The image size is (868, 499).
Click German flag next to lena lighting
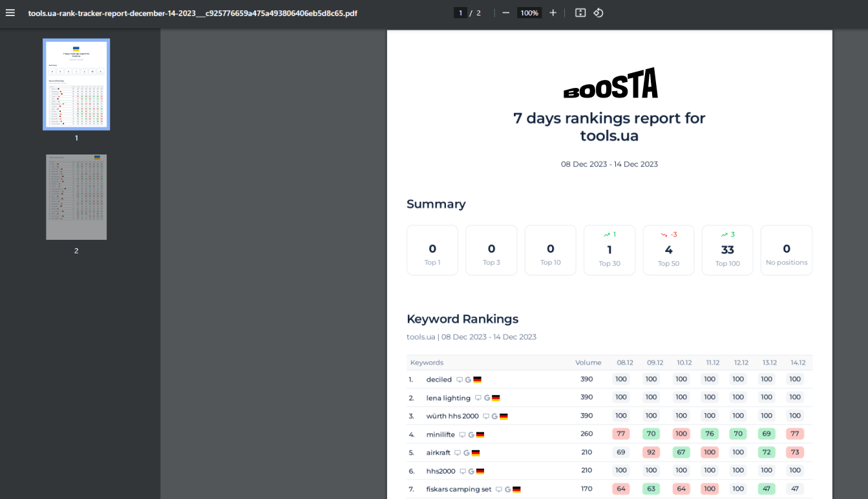click(496, 398)
